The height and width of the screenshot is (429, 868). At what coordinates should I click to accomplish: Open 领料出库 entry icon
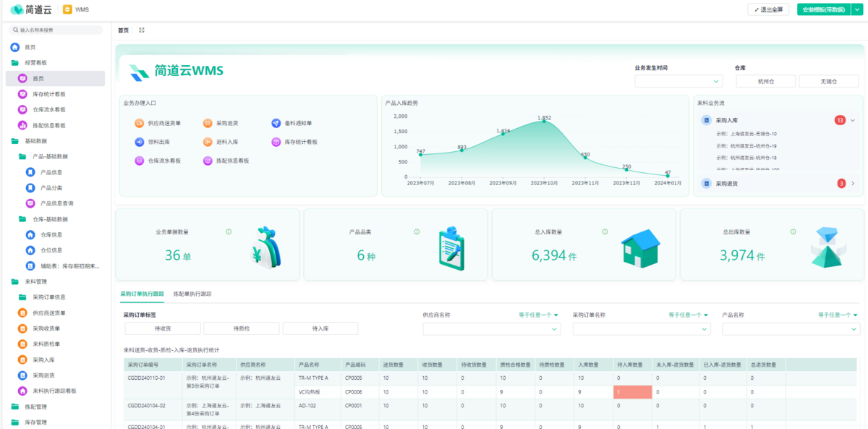pos(139,142)
